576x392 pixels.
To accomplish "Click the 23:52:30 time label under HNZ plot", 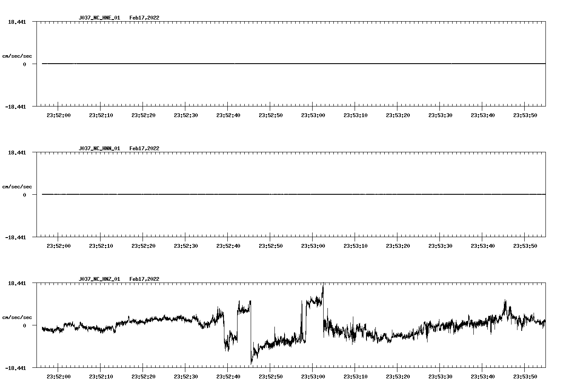I will [186, 377].
